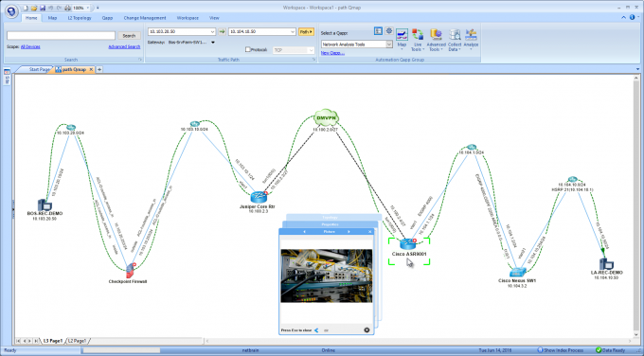Click Show Index Process in status bar

(x=561, y=350)
